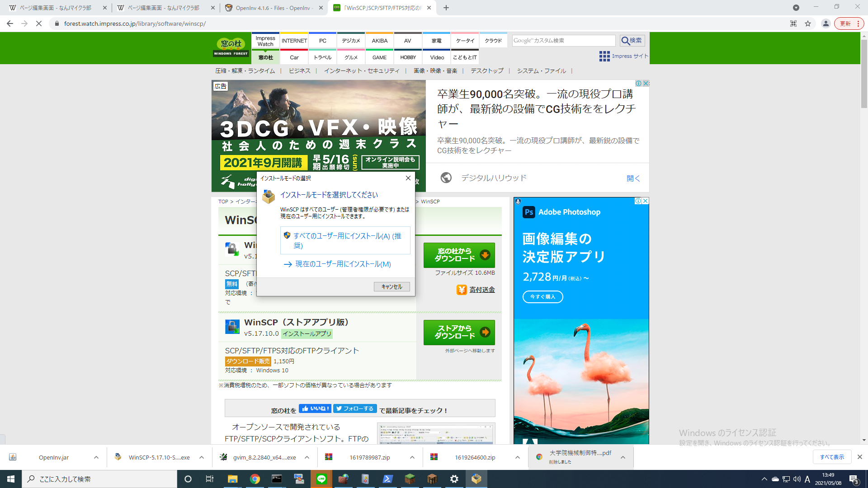Viewport: 868px width, 488px height.
Task: Stop page loading with the X icon
Action: (x=39, y=23)
